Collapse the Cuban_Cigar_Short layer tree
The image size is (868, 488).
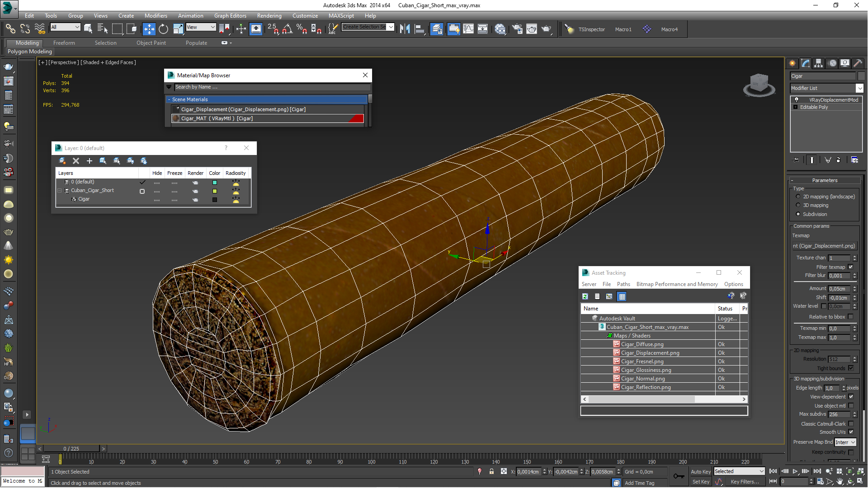click(x=59, y=191)
